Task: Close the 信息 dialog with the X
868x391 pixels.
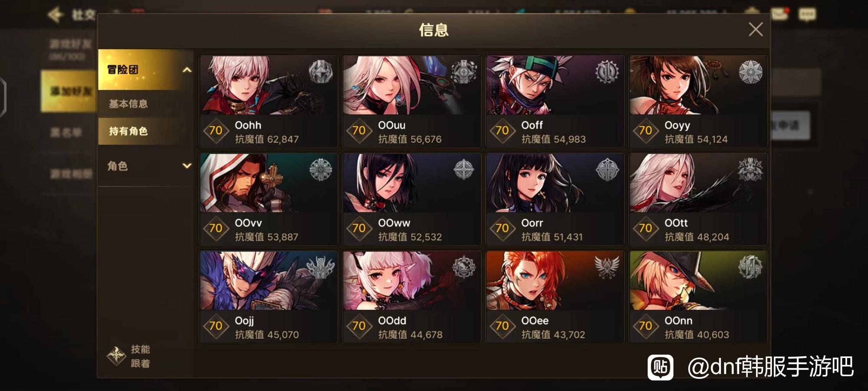Action: (x=756, y=30)
